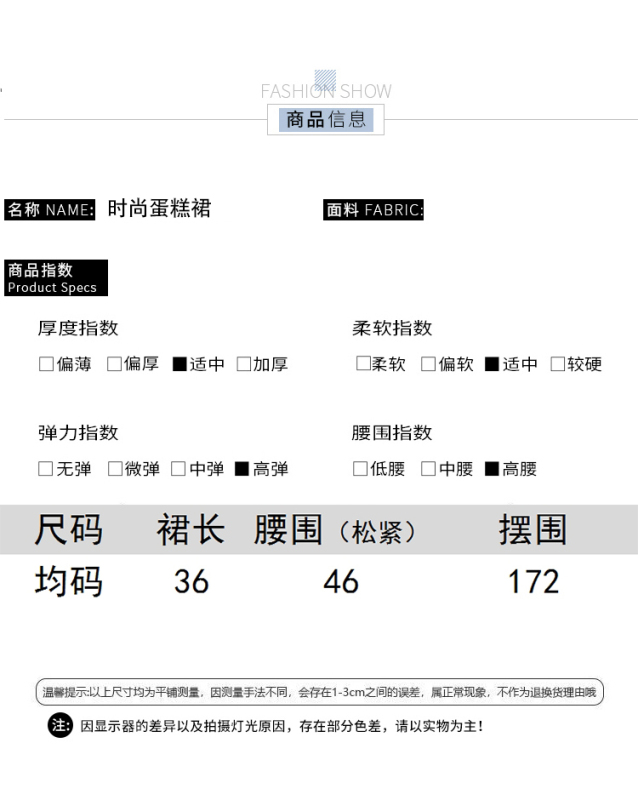
Task: Select the 中腰 waist checkbox
Action: (x=428, y=468)
